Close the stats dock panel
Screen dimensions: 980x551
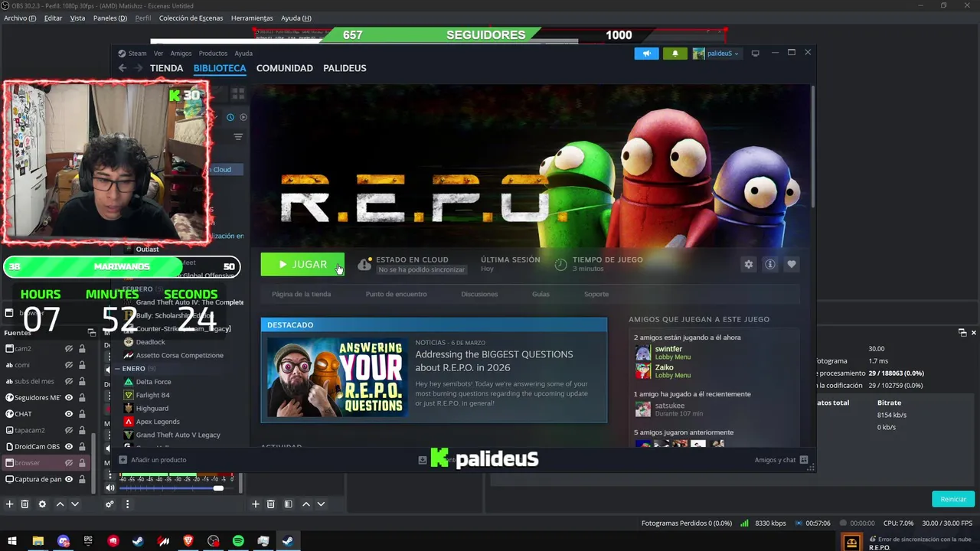pyautogui.click(x=974, y=333)
